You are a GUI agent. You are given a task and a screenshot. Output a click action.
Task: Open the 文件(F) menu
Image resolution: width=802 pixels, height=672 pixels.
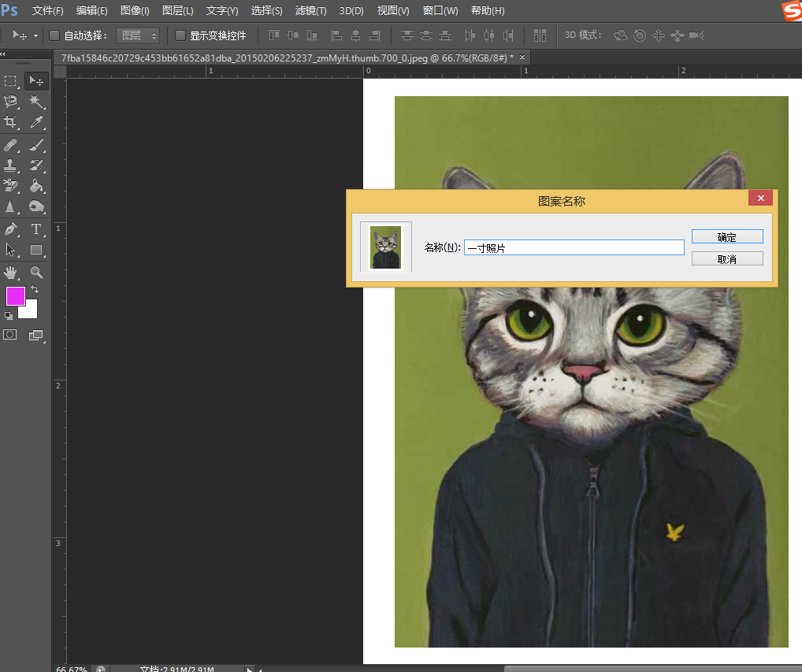tap(47, 11)
